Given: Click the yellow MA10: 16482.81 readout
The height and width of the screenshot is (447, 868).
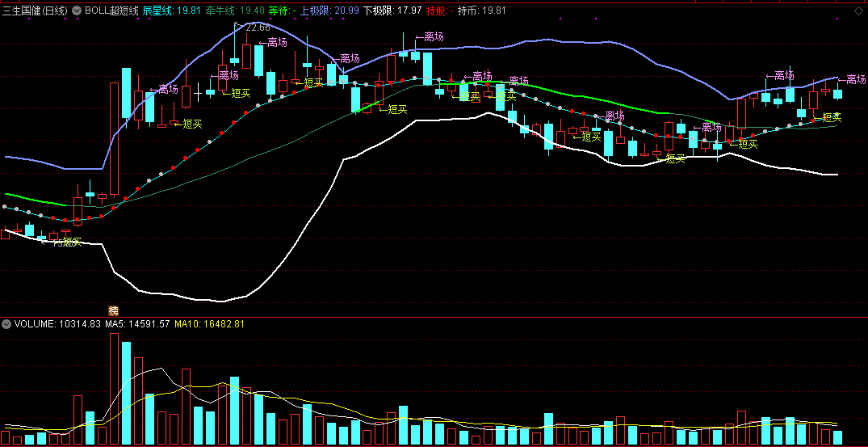Looking at the screenshot, I should coord(208,324).
